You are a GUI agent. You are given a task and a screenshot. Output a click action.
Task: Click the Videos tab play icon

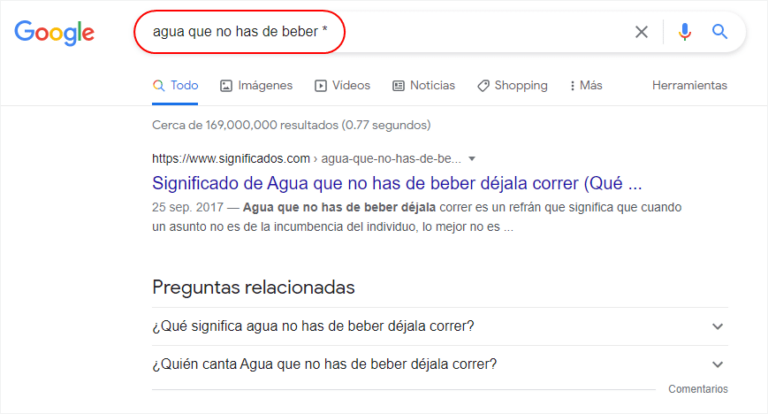(x=320, y=86)
